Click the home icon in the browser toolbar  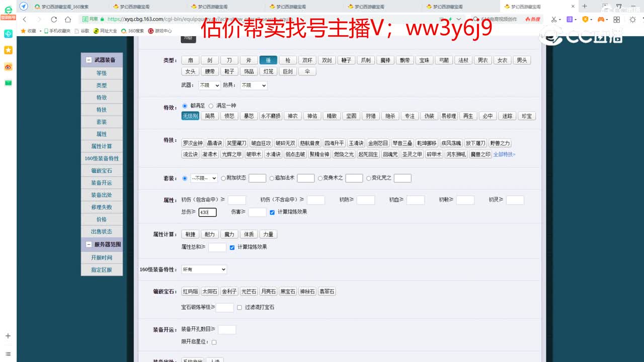[x=68, y=20]
